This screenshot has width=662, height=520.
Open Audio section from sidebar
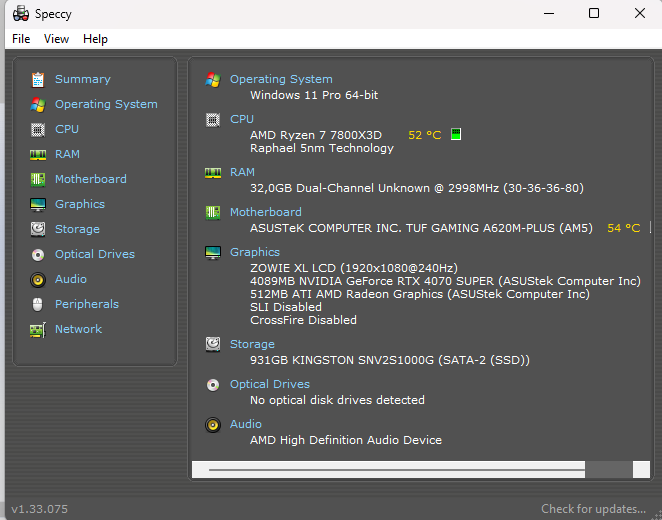[x=71, y=279]
